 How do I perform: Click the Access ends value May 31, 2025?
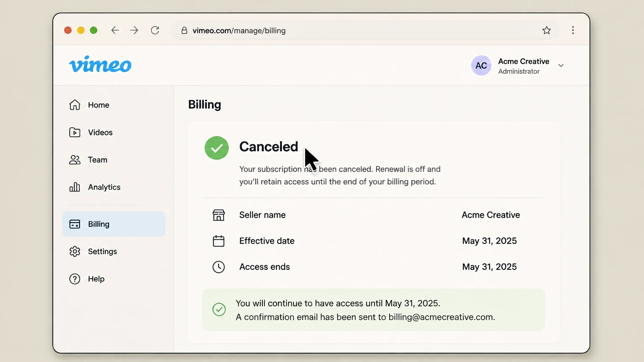489,267
